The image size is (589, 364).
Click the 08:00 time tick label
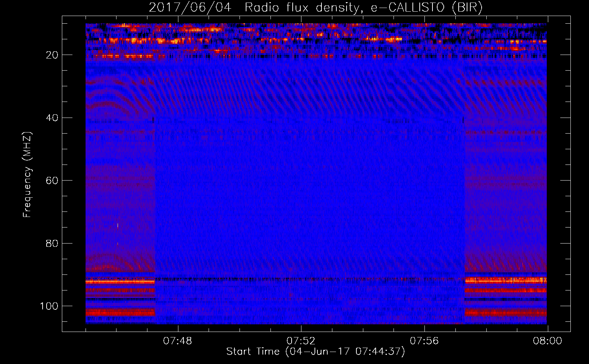pyautogui.click(x=548, y=341)
